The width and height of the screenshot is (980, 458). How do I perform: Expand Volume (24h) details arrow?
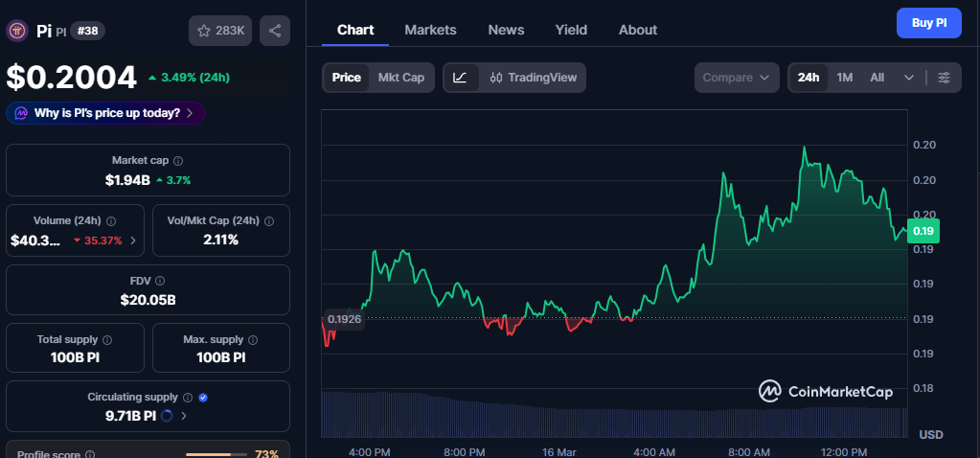point(133,240)
